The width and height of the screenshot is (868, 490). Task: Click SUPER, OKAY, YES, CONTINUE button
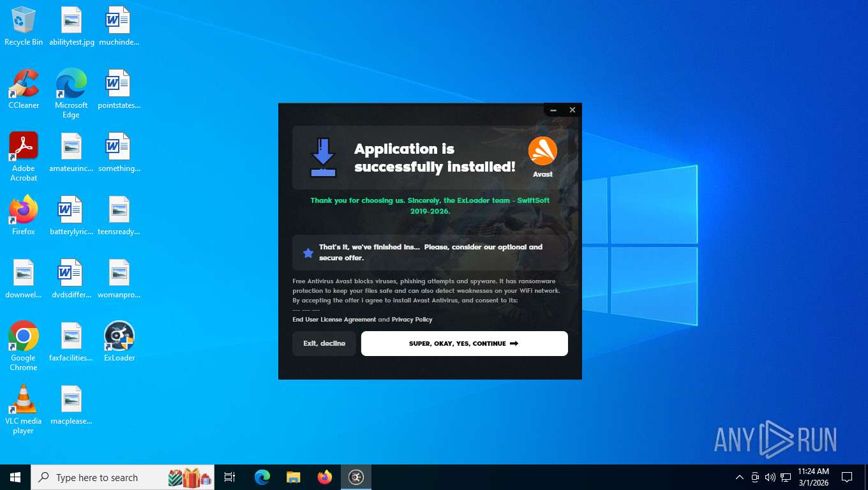[464, 343]
